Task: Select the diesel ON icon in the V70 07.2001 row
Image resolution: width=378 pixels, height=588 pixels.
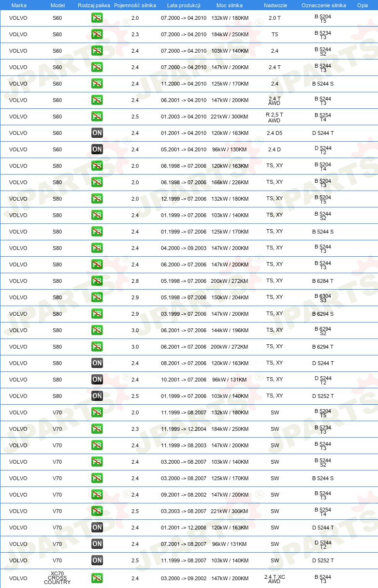Action: (x=97, y=544)
